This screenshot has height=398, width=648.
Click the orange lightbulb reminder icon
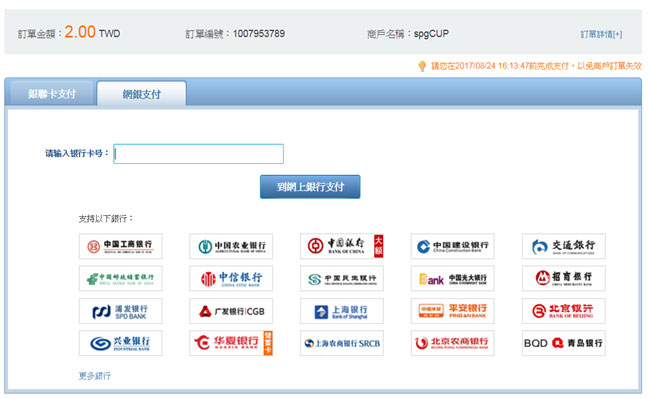[x=422, y=66]
